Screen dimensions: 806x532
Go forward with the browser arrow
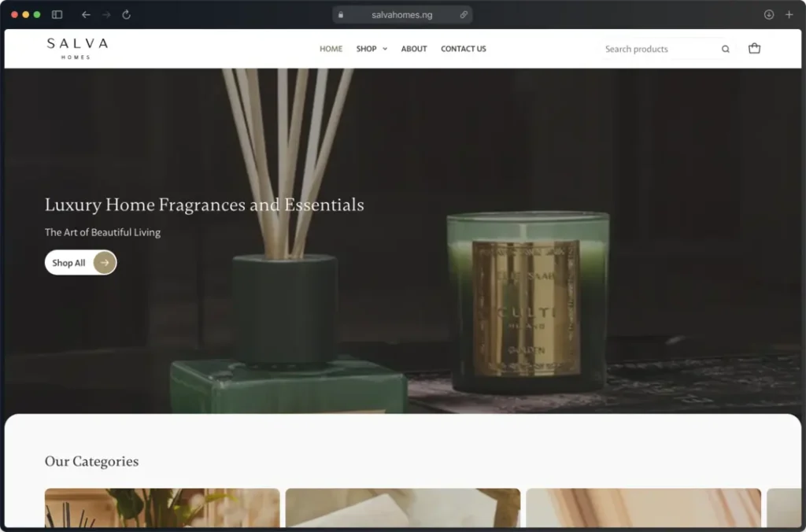(106, 14)
